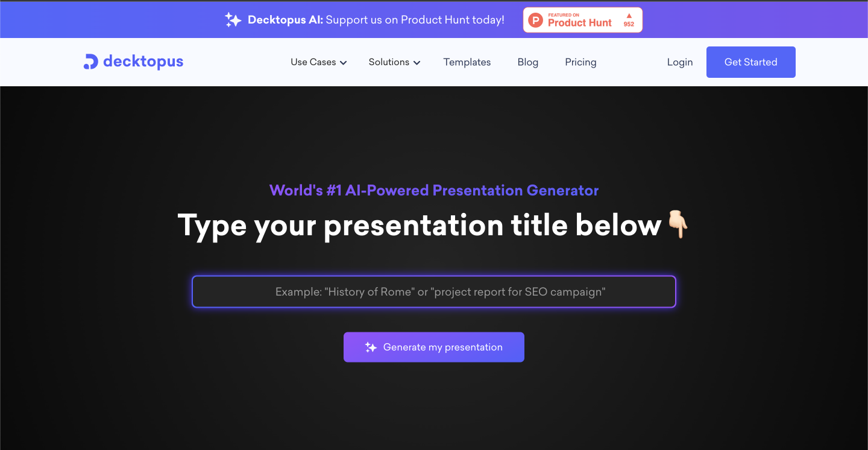Click the Product Hunt 'P' logo
868x450 pixels.
point(535,21)
